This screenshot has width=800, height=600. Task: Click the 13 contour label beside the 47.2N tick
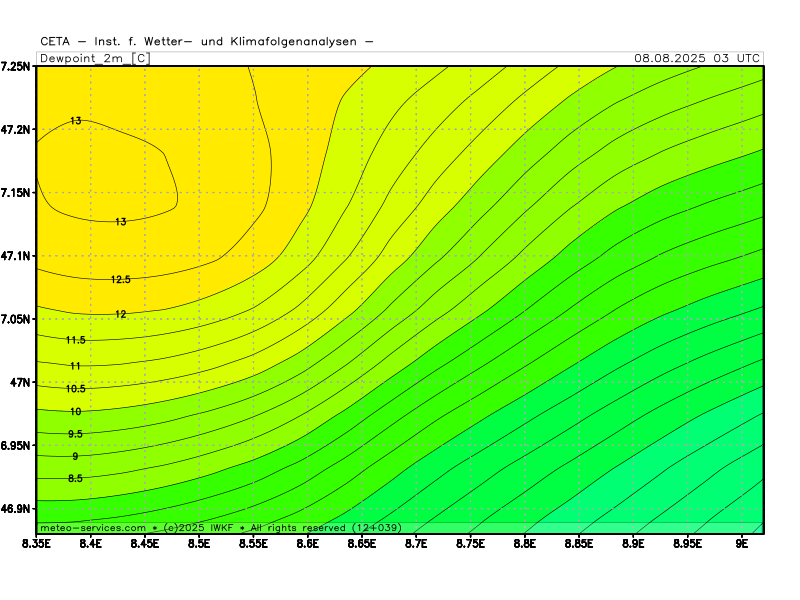[x=76, y=121]
